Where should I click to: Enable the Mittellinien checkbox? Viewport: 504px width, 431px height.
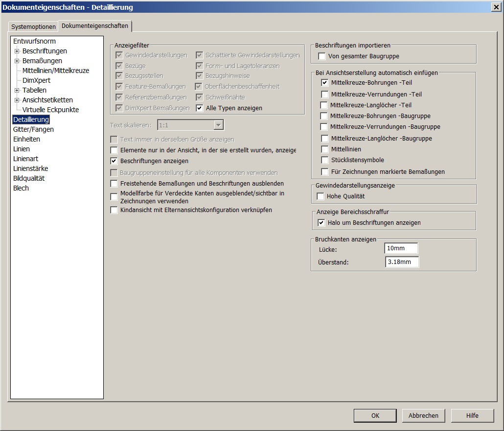[x=325, y=149]
